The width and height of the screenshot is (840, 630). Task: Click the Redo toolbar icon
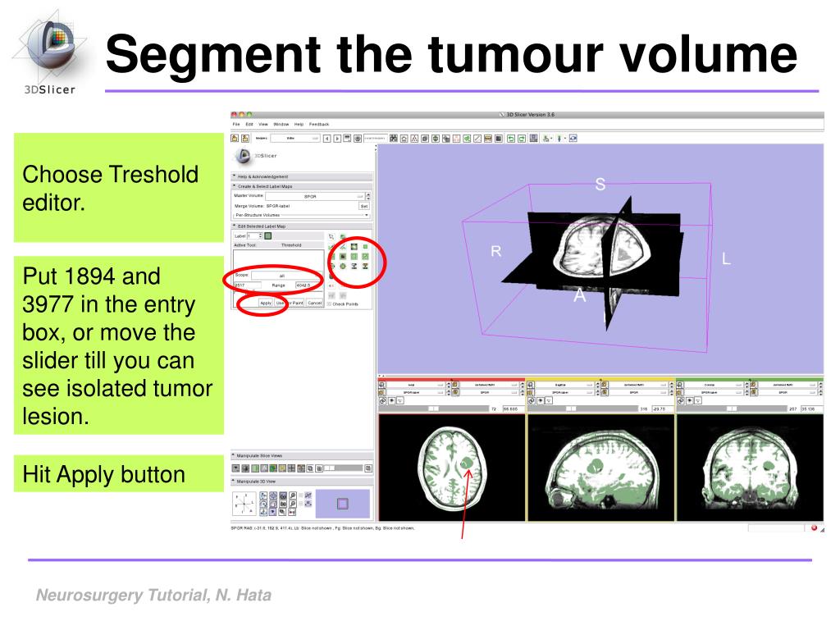click(x=522, y=138)
